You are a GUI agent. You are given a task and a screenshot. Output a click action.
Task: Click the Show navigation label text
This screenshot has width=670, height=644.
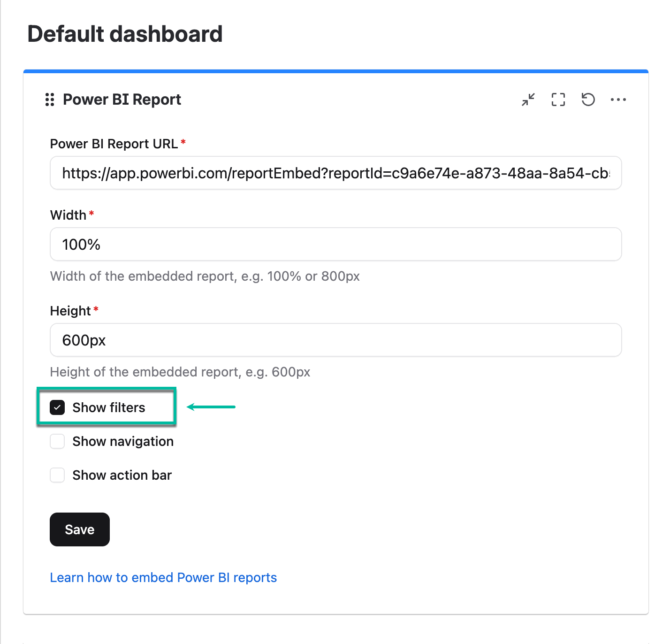(x=123, y=441)
